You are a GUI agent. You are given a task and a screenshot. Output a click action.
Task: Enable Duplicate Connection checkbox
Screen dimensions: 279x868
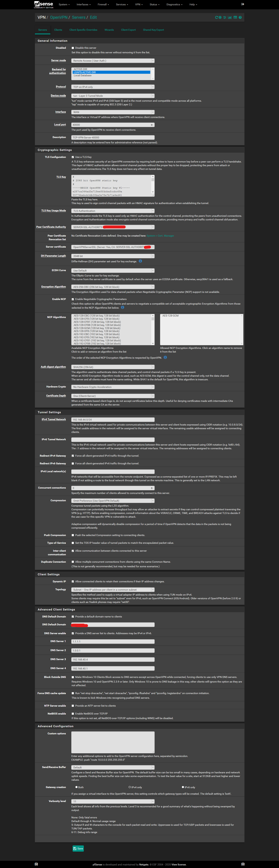pyautogui.click(x=73, y=562)
